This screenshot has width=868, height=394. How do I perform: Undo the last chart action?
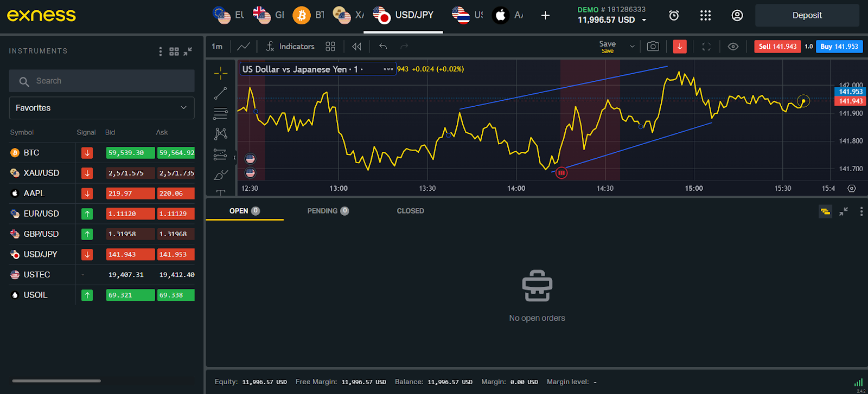383,47
